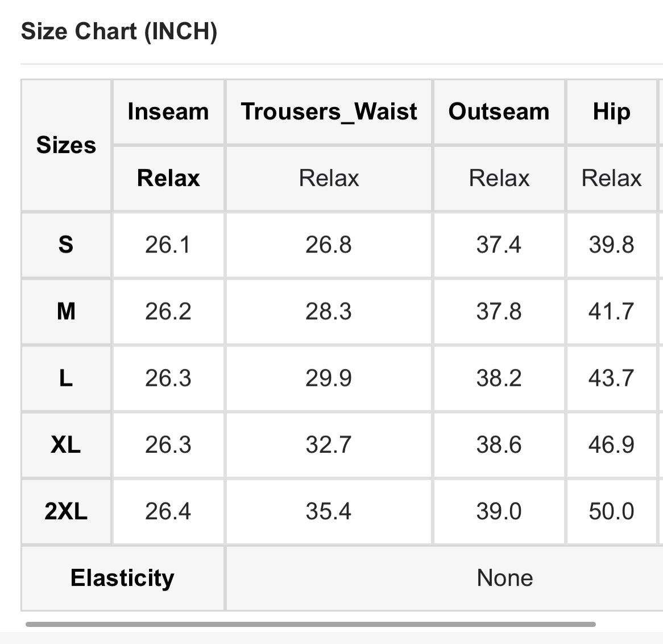Select the 32.7 waist value for XL
Image resolution: width=663 pixels, height=644 pixels.
[329, 445]
